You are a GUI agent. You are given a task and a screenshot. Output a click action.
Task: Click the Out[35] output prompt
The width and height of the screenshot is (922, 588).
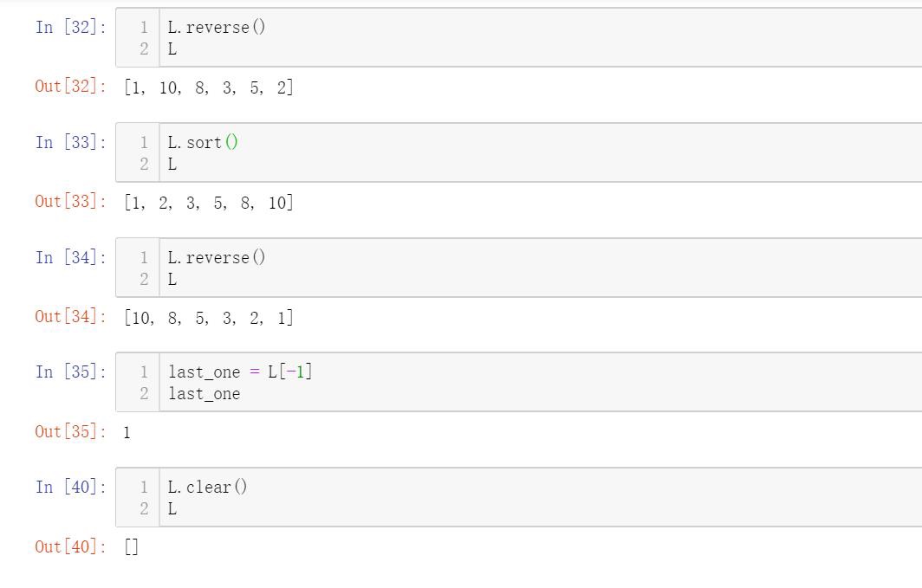70,431
